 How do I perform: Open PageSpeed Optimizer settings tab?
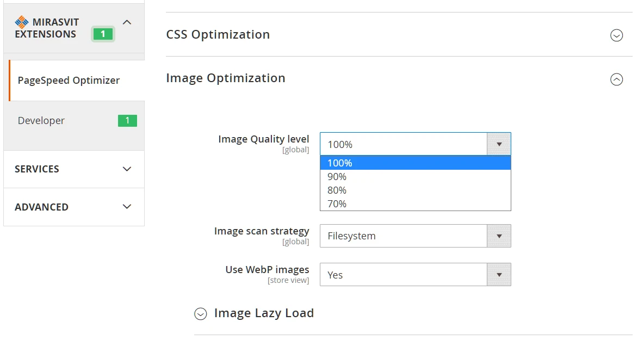click(69, 81)
